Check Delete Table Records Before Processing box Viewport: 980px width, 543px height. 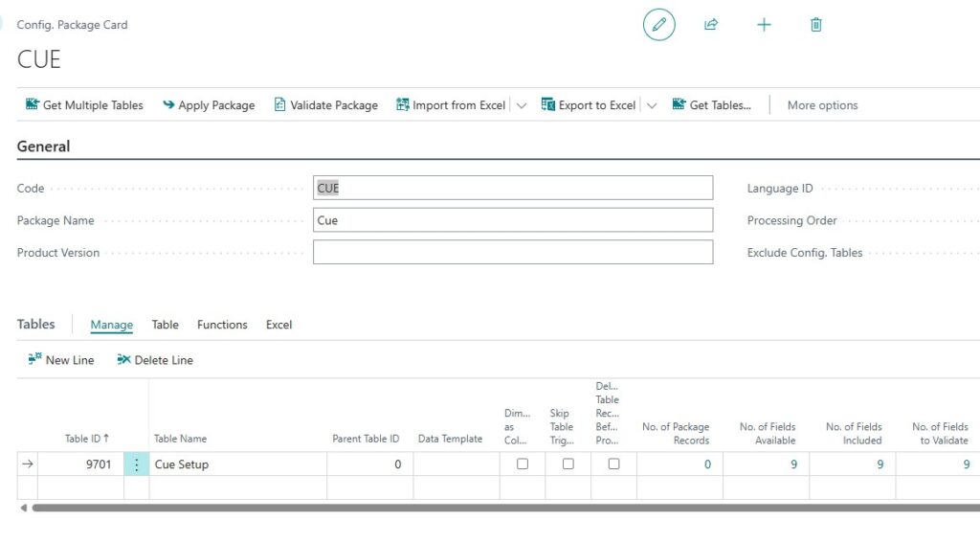(x=613, y=464)
